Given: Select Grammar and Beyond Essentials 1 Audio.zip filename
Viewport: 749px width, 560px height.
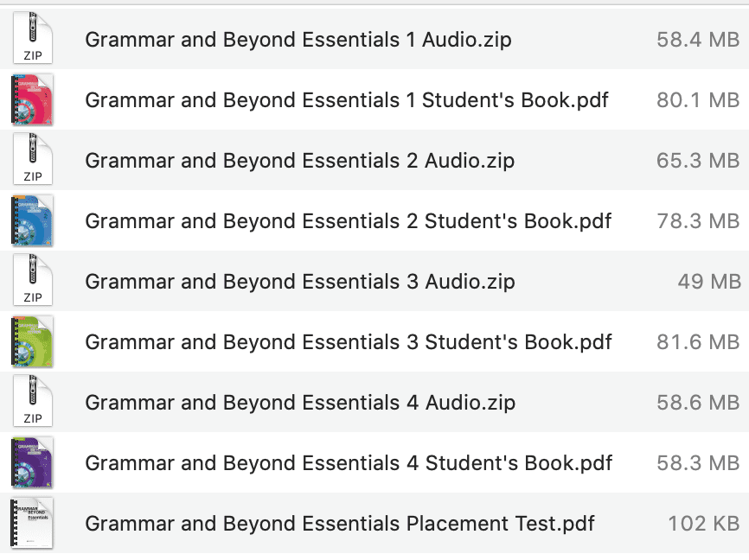Looking at the screenshot, I should pos(298,40).
